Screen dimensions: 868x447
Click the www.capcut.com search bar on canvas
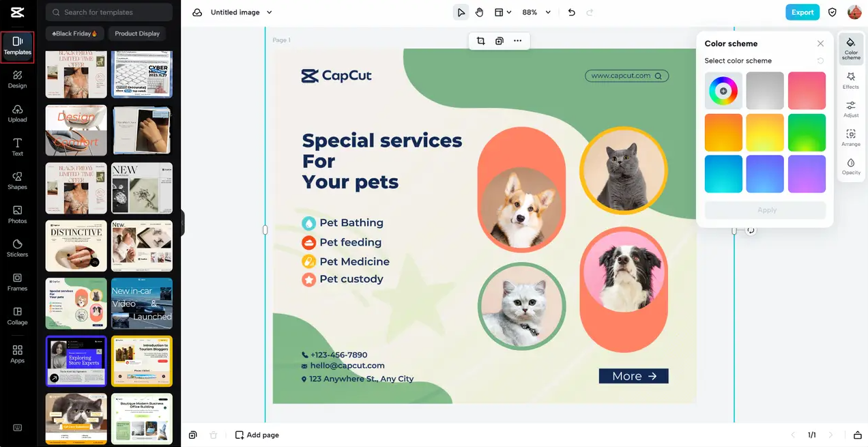(626, 76)
